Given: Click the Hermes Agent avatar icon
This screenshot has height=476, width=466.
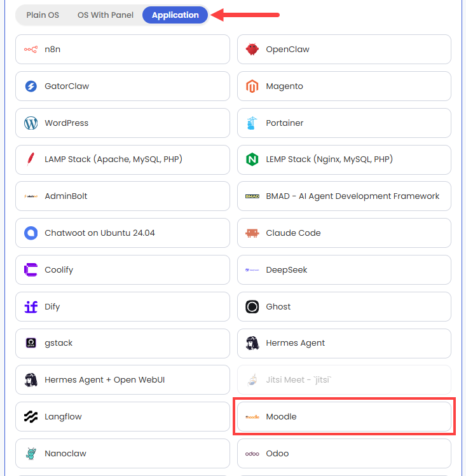Looking at the screenshot, I should [252, 343].
